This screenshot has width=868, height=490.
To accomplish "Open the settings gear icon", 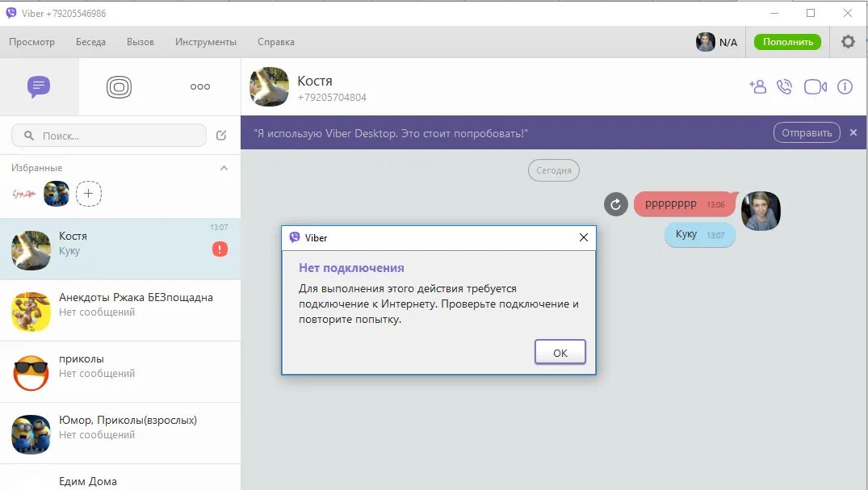I will coord(848,41).
